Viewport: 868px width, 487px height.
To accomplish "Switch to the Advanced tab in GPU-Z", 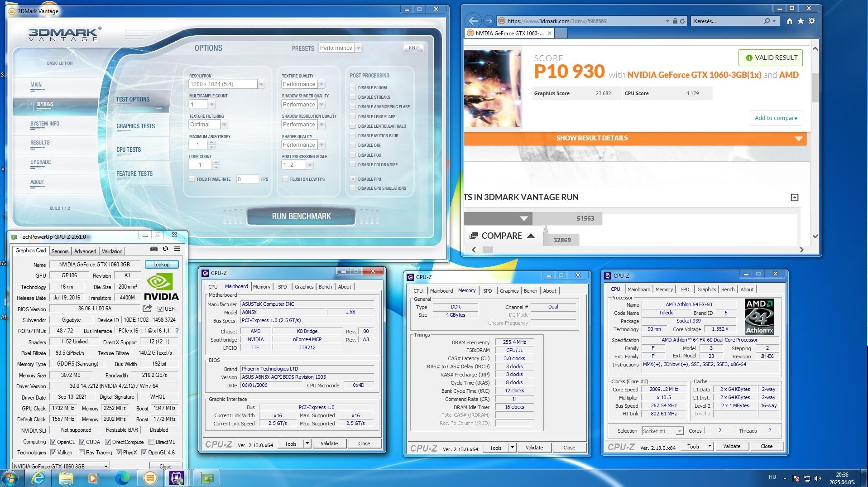I will point(85,251).
